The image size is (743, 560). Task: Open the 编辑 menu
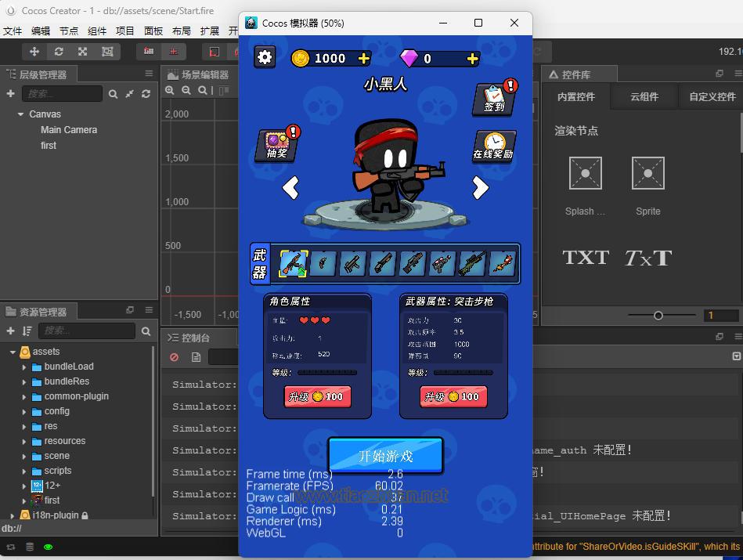[41, 31]
